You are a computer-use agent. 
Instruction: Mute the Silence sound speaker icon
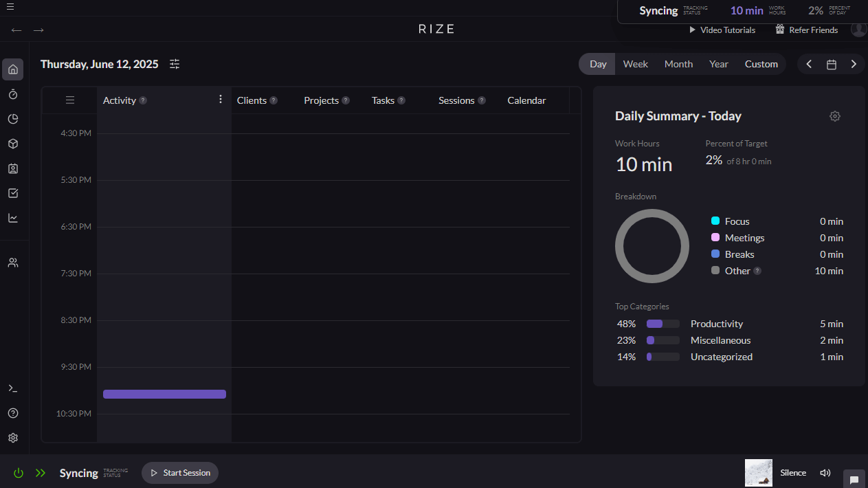825,473
